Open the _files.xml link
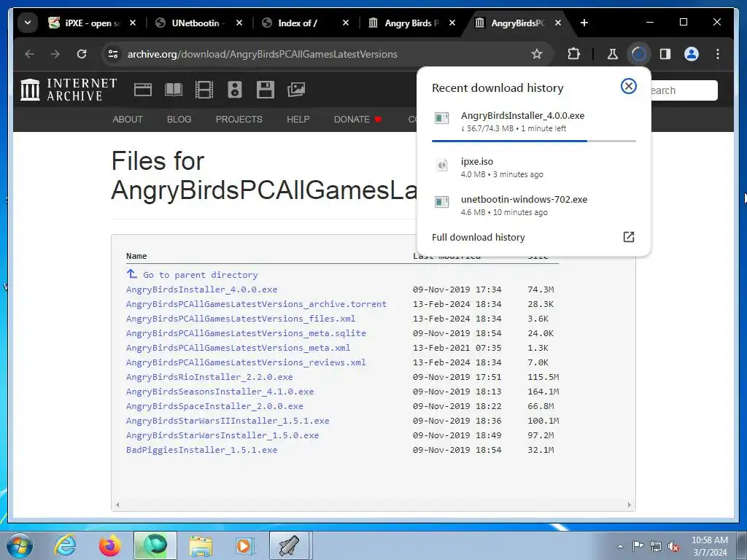747x560 pixels. (241, 319)
